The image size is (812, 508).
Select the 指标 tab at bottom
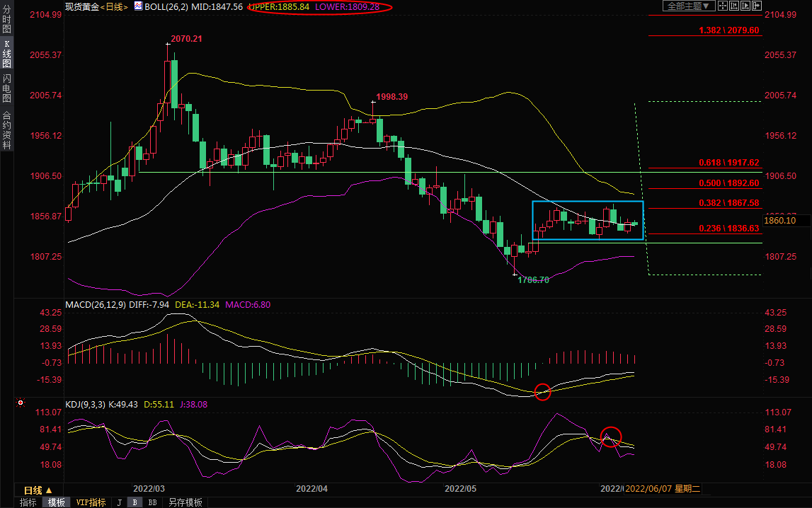click(28, 502)
